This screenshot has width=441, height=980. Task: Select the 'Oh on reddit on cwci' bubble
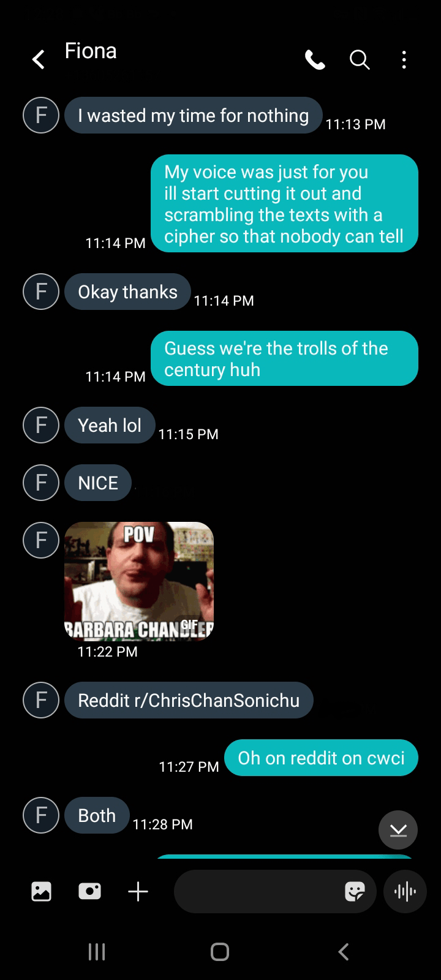(x=321, y=758)
